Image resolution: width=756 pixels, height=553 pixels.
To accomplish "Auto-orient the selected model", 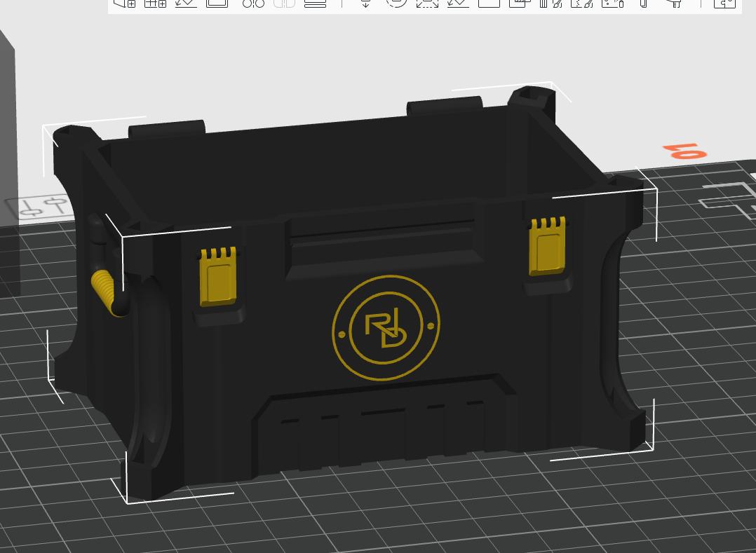I will click(184, 4).
